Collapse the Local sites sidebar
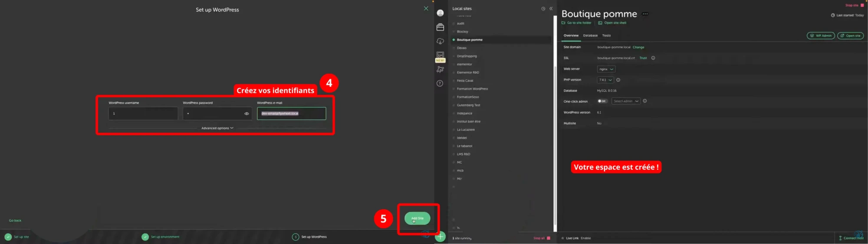 [551, 9]
